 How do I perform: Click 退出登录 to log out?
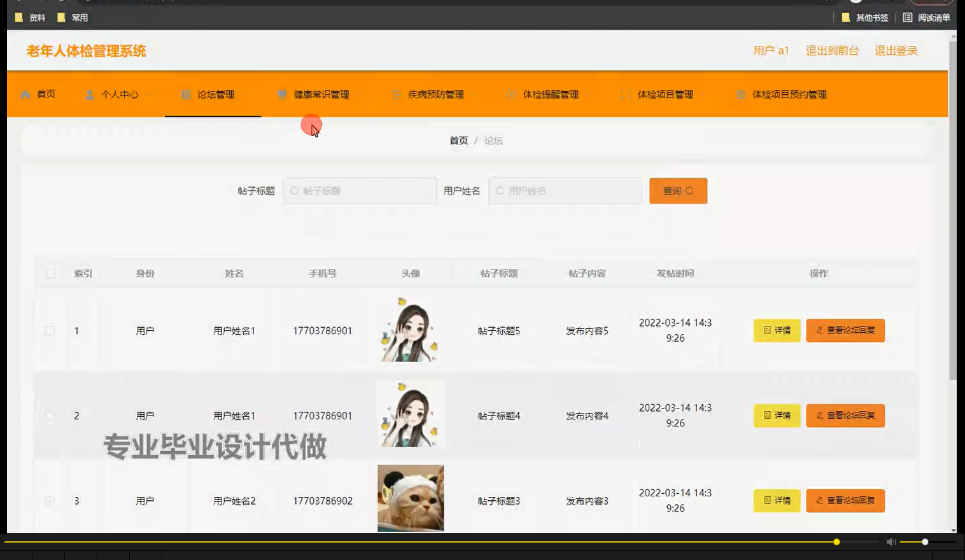click(895, 50)
